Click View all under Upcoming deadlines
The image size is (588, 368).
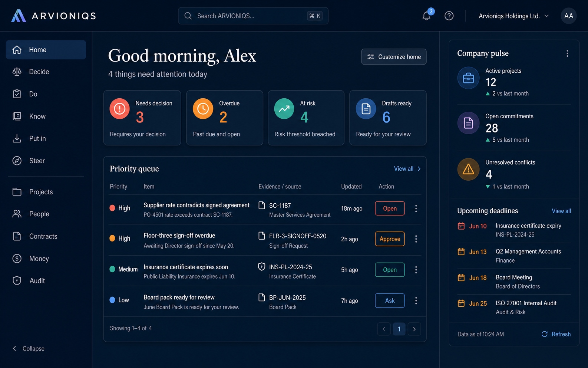561,211
